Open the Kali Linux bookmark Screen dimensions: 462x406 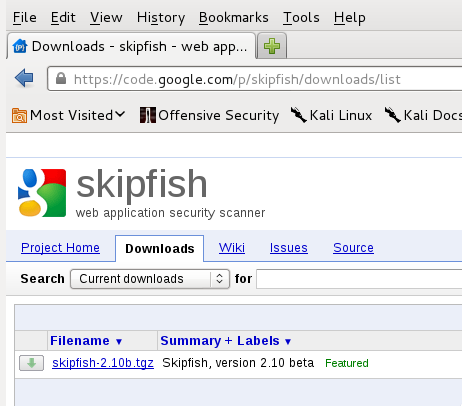coord(331,115)
